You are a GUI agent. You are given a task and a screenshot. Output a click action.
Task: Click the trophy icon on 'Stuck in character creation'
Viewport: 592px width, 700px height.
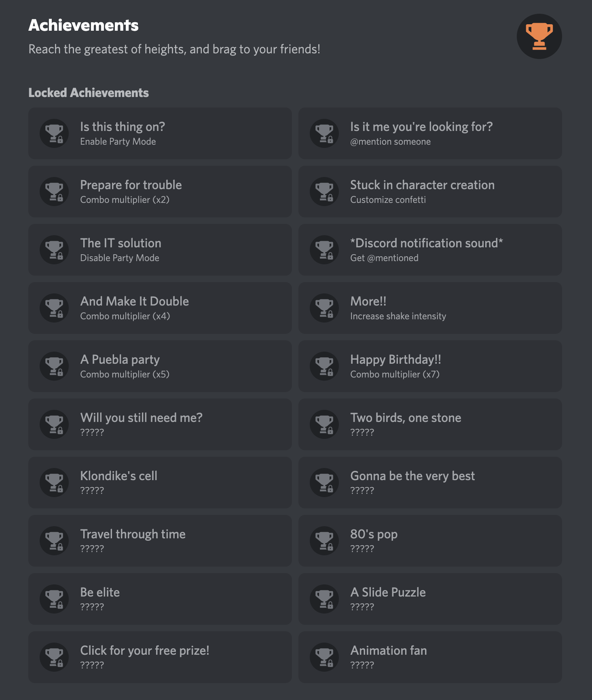coord(324,192)
